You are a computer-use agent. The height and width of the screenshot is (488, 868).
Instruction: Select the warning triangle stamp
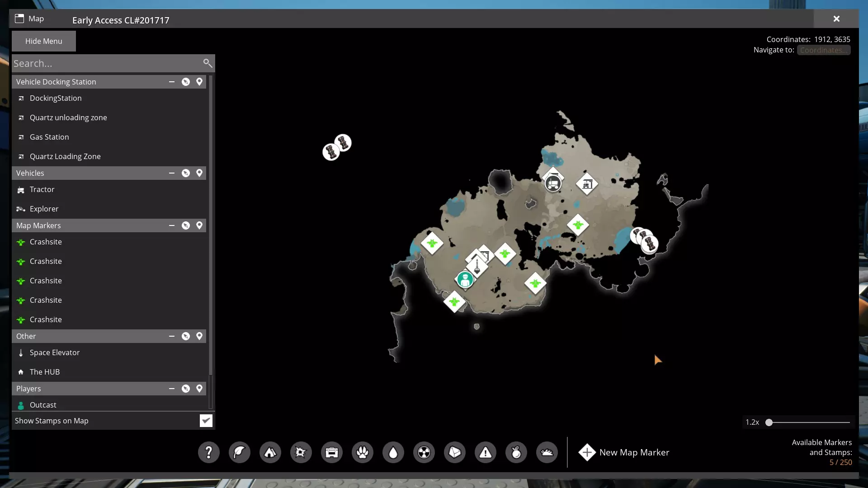coord(485,452)
